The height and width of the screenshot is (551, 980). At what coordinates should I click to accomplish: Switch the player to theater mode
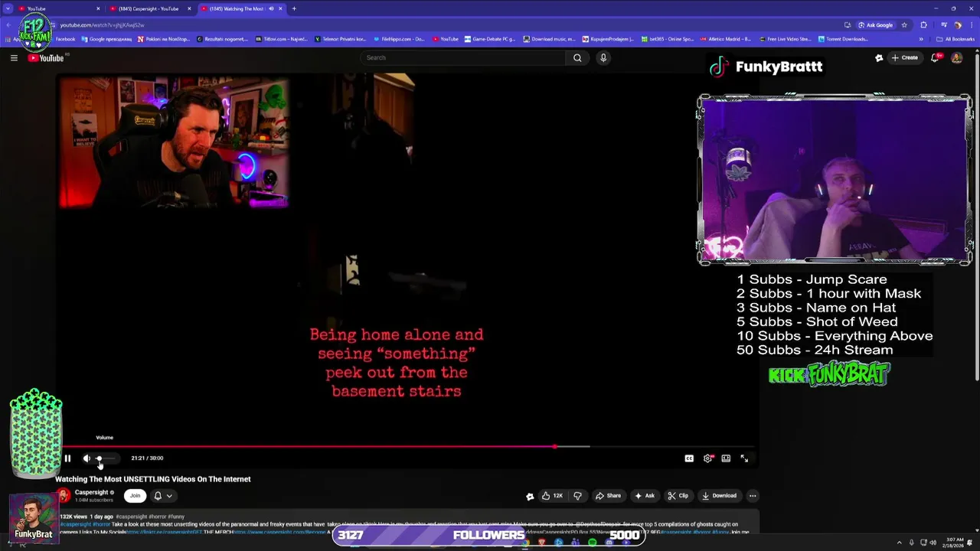726,458
